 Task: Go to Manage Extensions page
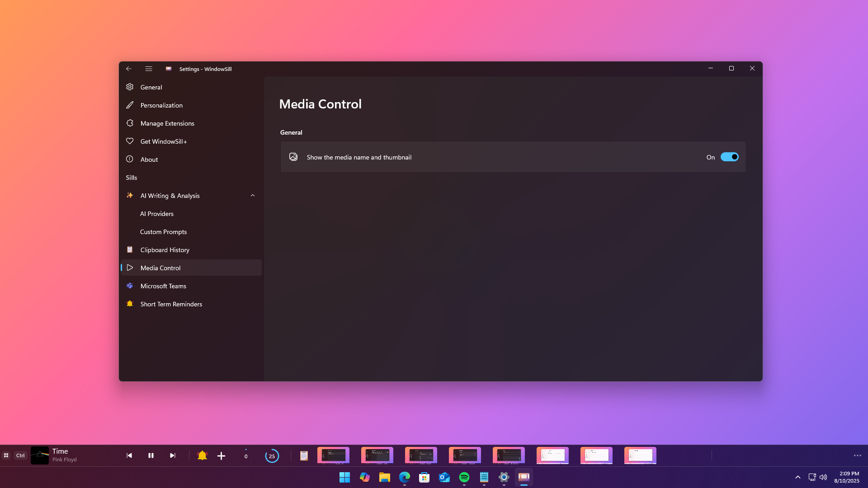coord(167,123)
